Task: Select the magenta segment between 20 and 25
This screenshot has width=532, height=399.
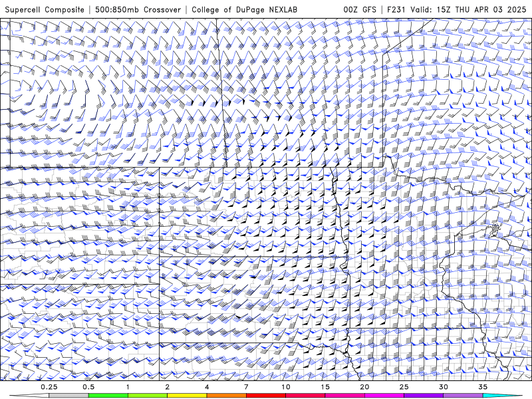Action: [384, 396]
